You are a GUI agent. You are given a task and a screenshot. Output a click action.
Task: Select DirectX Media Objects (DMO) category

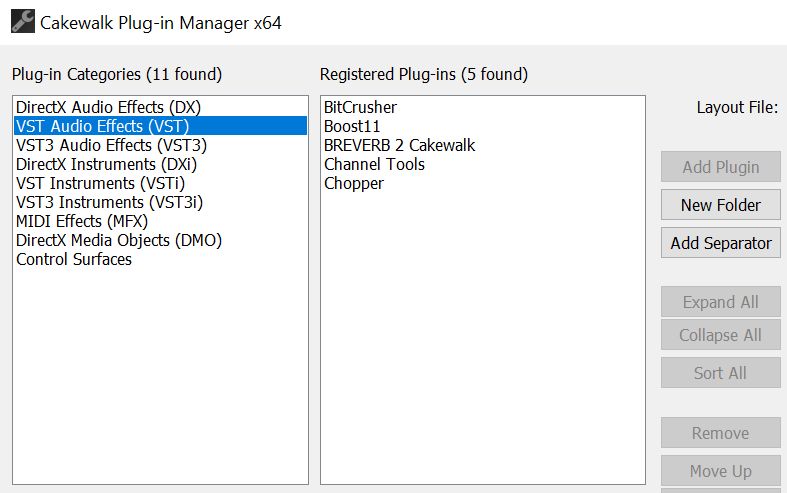[119, 240]
